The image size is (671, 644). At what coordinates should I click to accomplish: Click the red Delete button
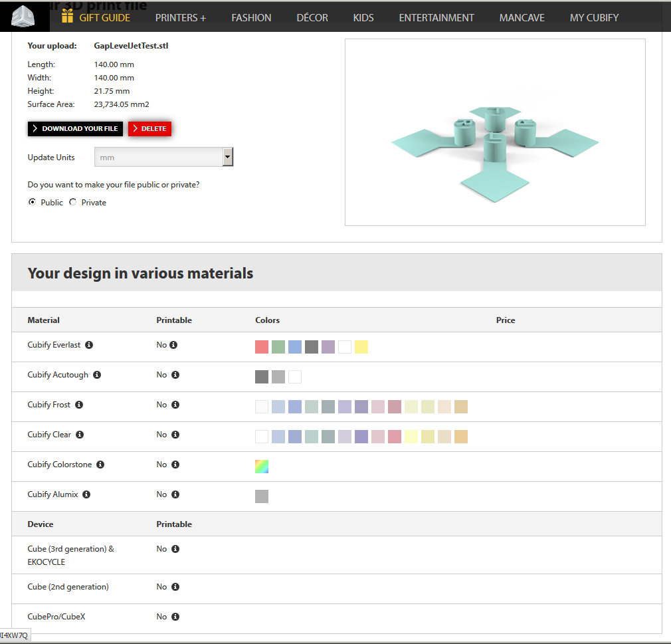click(x=149, y=129)
